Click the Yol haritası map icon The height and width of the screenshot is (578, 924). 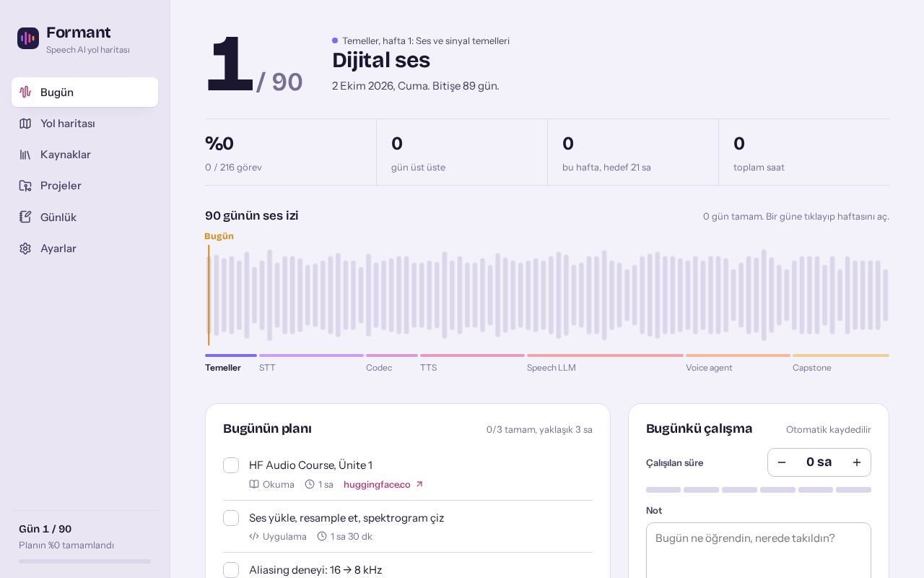(25, 124)
